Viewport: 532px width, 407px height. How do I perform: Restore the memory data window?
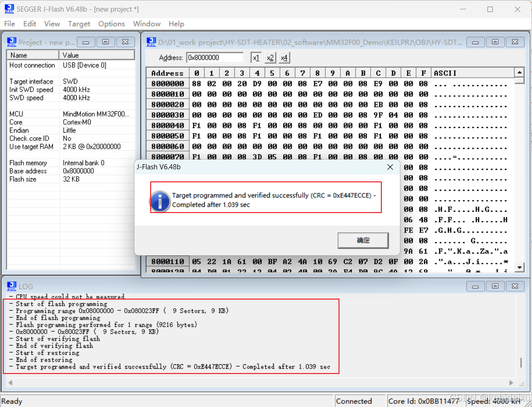coord(495,42)
